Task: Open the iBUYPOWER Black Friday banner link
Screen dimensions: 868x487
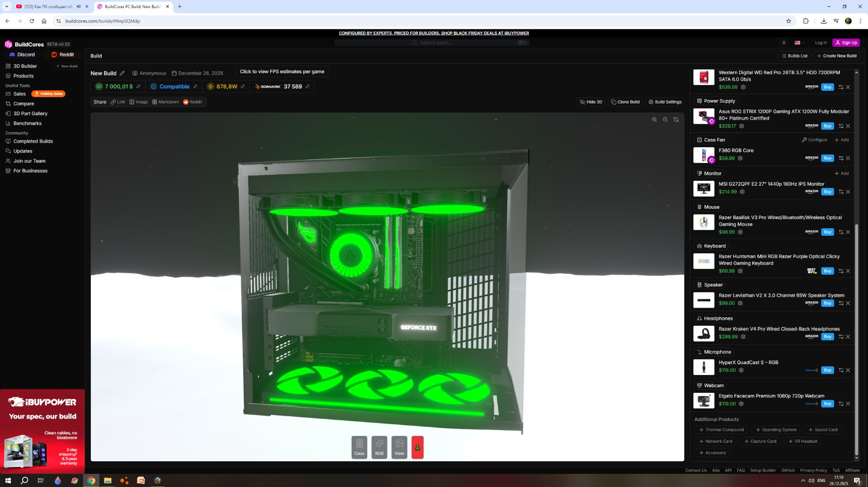Action: click(434, 33)
